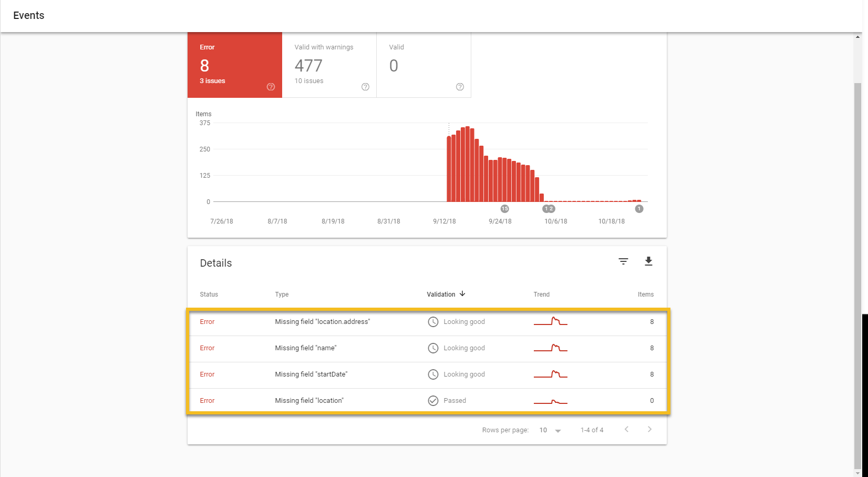Click the previous page chevron

(x=626, y=429)
